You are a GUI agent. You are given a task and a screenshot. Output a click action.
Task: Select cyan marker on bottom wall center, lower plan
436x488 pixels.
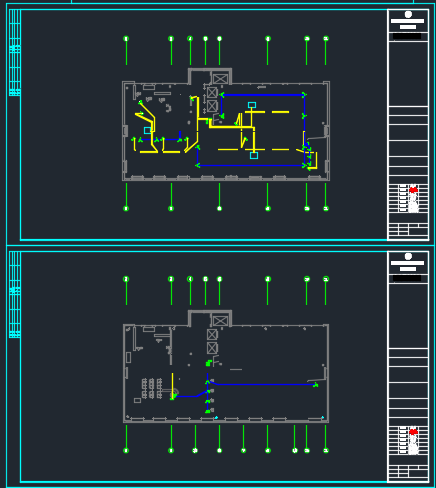tap(216, 417)
